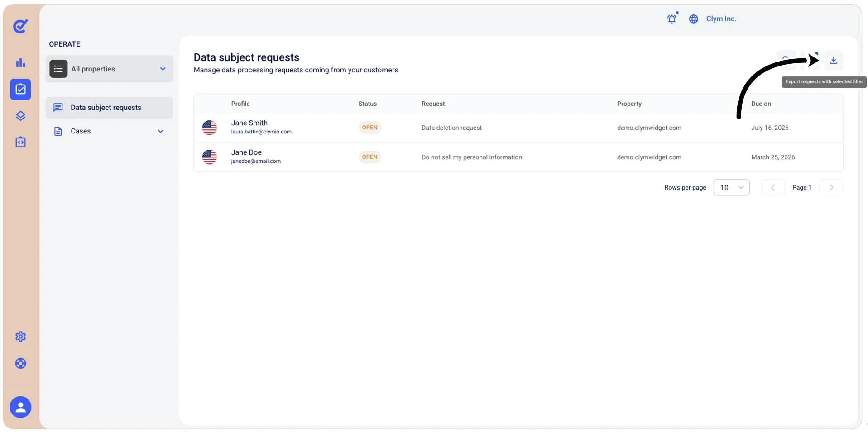Click the OPEN badge for Jane Smith
Image resolution: width=868 pixels, height=432 pixels.
(369, 128)
